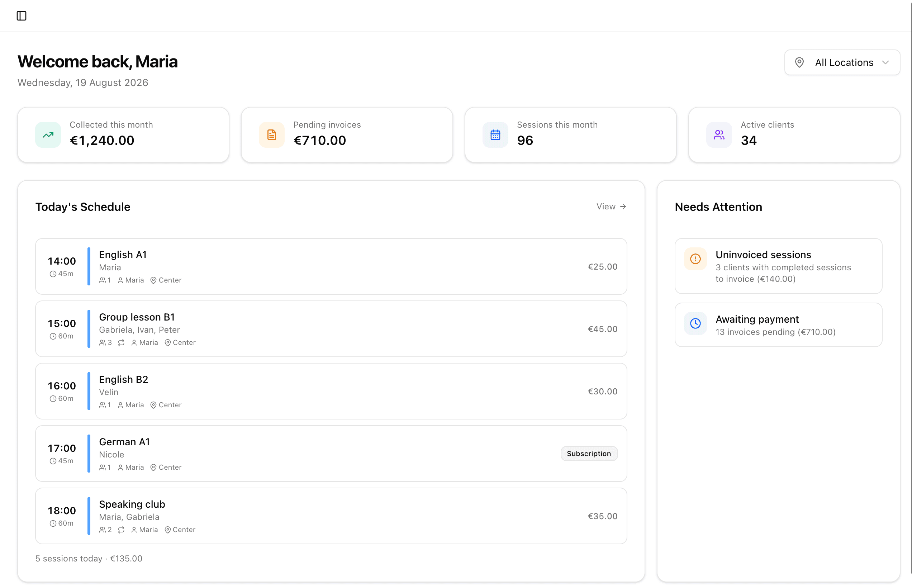Open the Awaiting payment alert

[778, 325]
